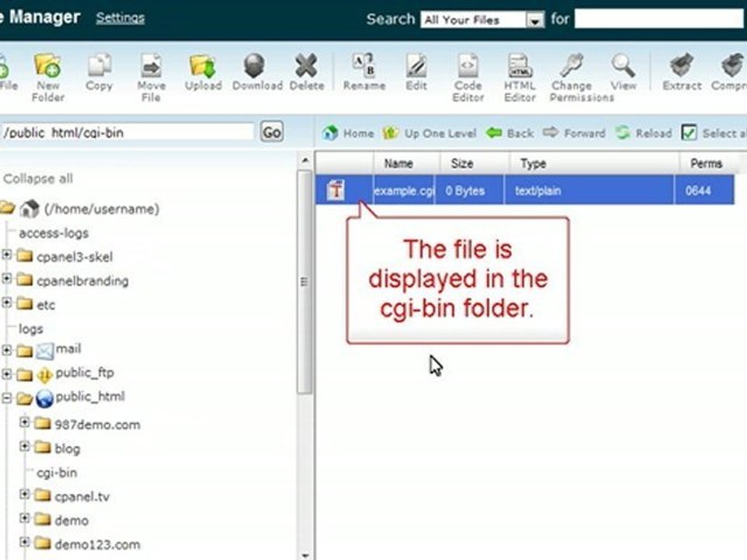Delete the selected file with the Delete icon
This screenshot has height=560, width=747.
coord(307,72)
